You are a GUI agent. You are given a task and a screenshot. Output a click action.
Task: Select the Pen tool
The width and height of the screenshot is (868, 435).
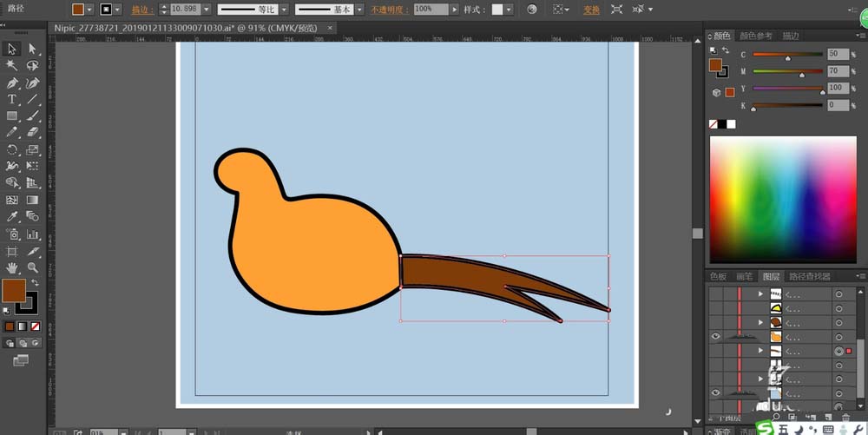[12, 83]
